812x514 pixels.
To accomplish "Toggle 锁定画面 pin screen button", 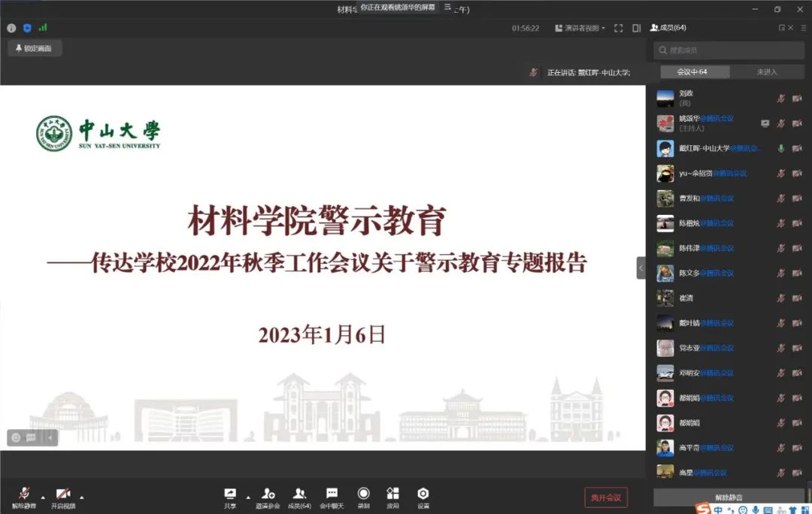I will 35,48.
